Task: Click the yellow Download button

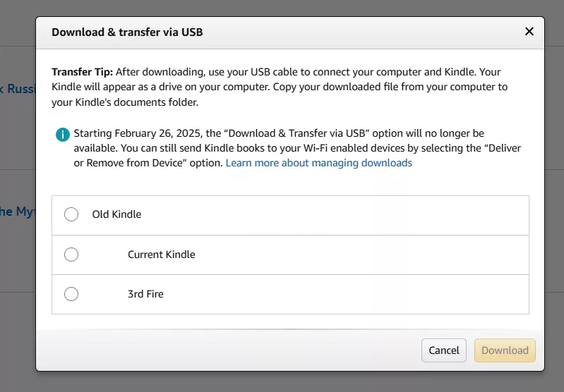Action: [505, 350]
